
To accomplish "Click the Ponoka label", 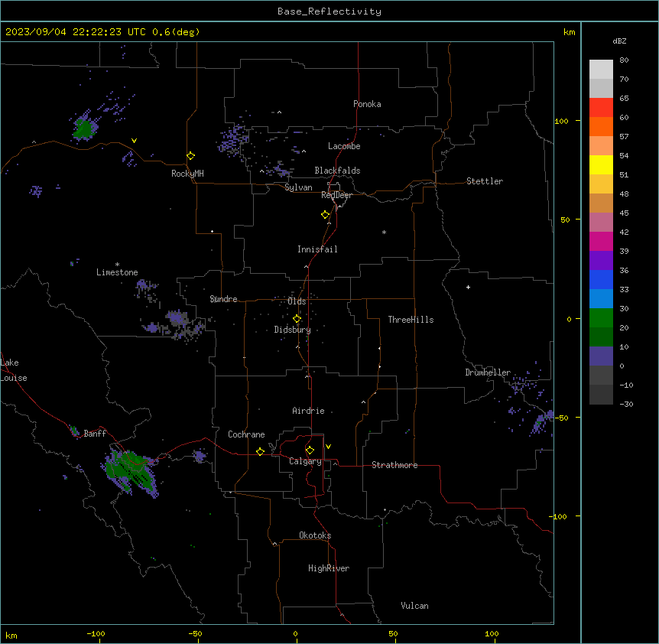I will point(367,104).
